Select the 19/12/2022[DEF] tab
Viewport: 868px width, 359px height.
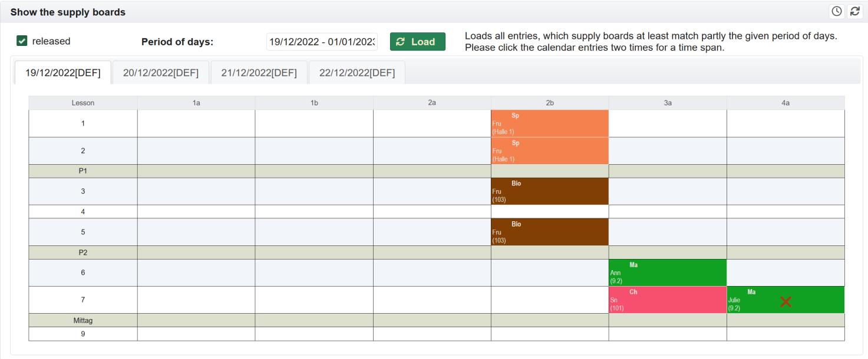62,73
